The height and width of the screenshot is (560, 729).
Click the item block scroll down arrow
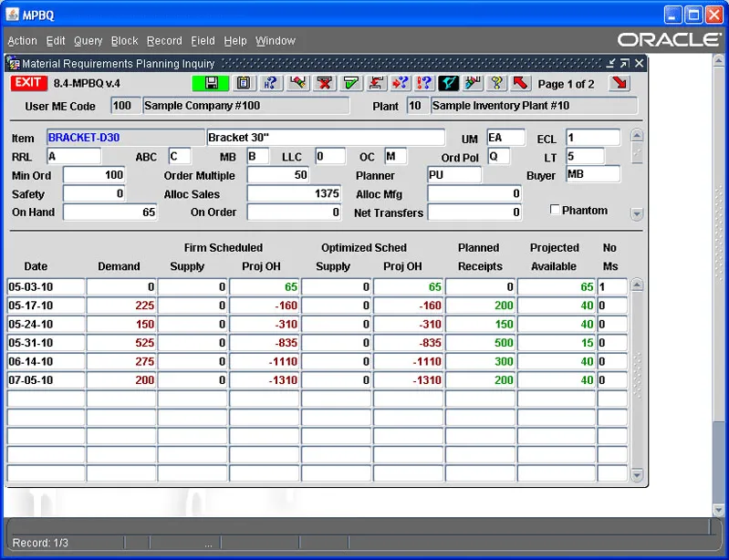(637, 213)
